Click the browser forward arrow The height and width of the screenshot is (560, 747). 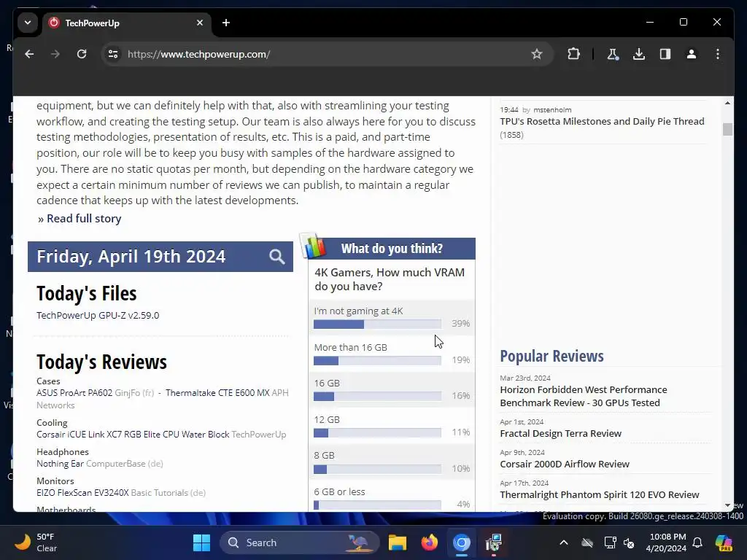coord(55,54)
